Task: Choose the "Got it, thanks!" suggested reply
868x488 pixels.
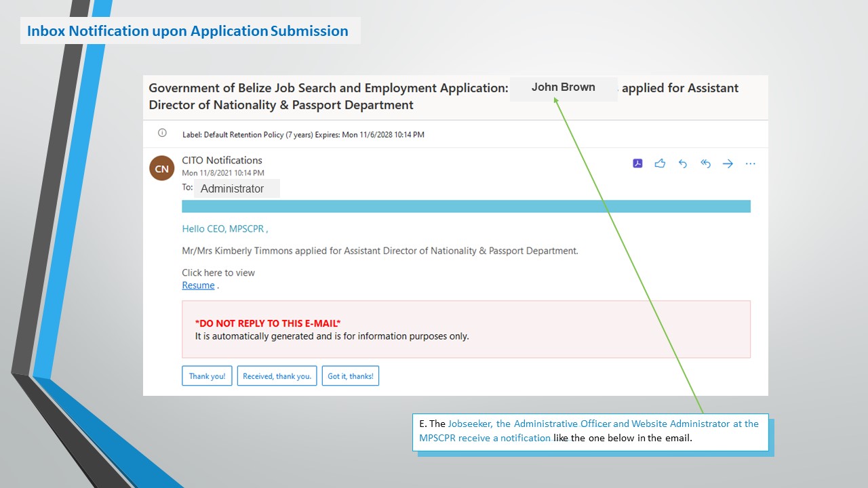Action: [351, 376]
